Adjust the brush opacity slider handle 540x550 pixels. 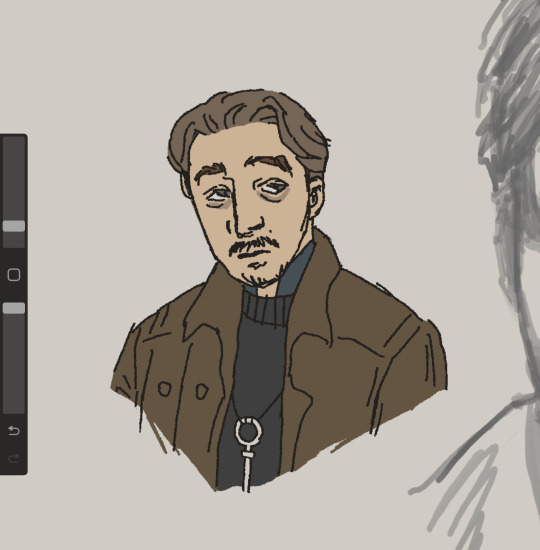pos(14,308)
